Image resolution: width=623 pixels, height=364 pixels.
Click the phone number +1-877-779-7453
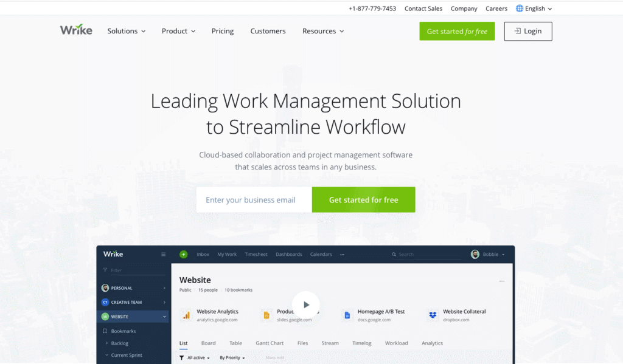pos(372,9)
